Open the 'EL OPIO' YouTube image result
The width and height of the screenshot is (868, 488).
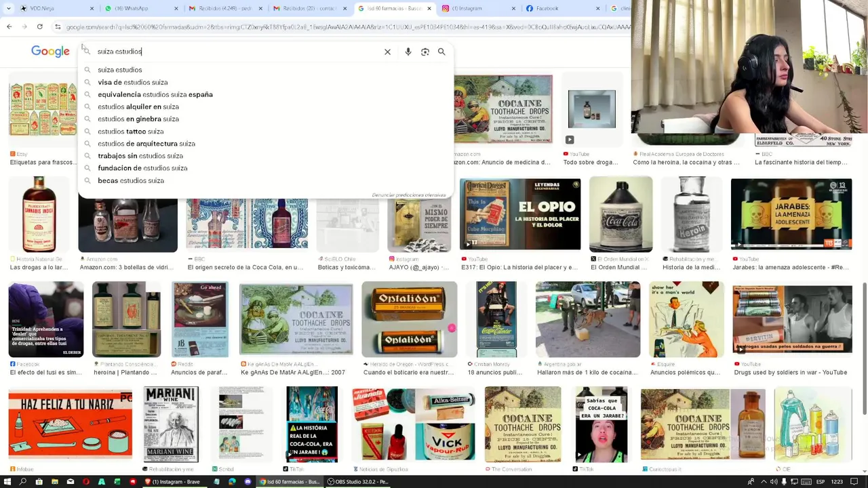(x=520, y=214)
